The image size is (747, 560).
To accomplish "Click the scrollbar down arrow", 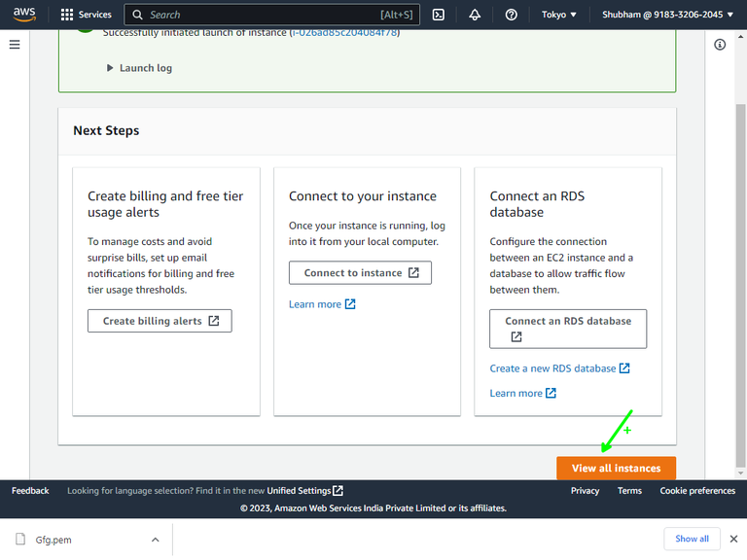I will tap(740, 473).
